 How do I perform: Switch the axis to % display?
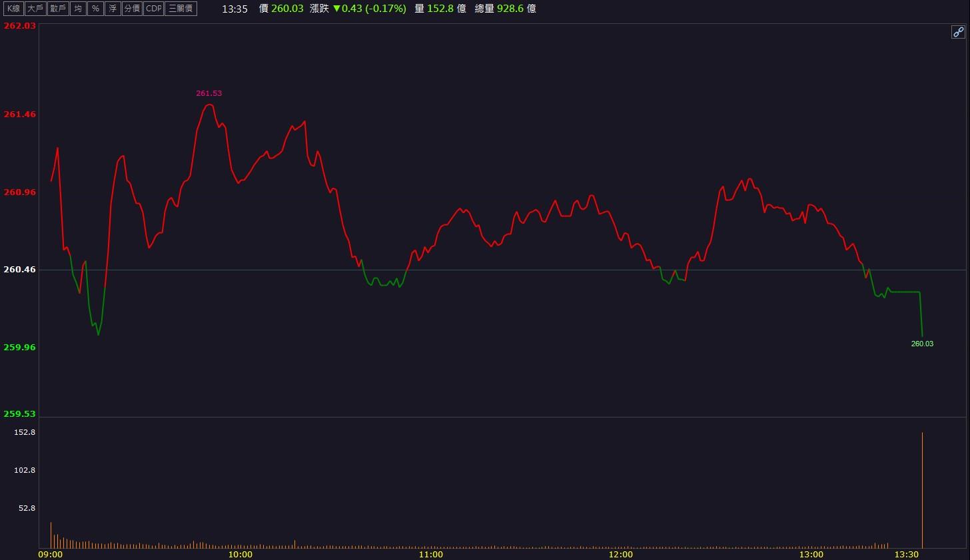96,9
